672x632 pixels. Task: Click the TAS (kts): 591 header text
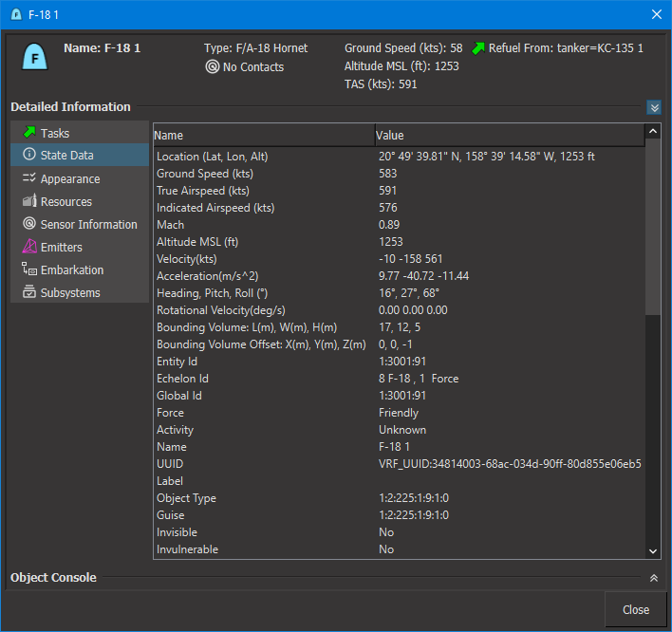coord(381,84)
